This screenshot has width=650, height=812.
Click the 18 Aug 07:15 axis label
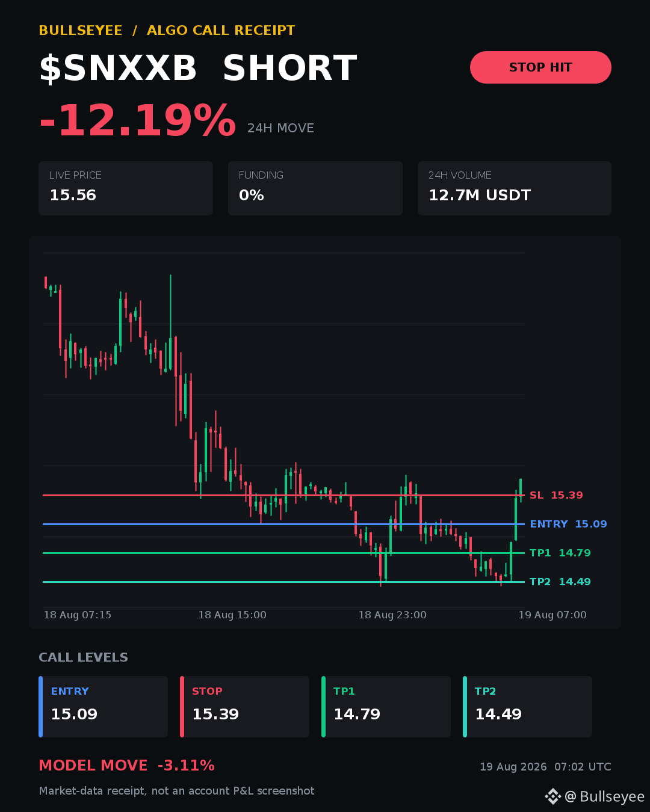[x=78, y=615]
